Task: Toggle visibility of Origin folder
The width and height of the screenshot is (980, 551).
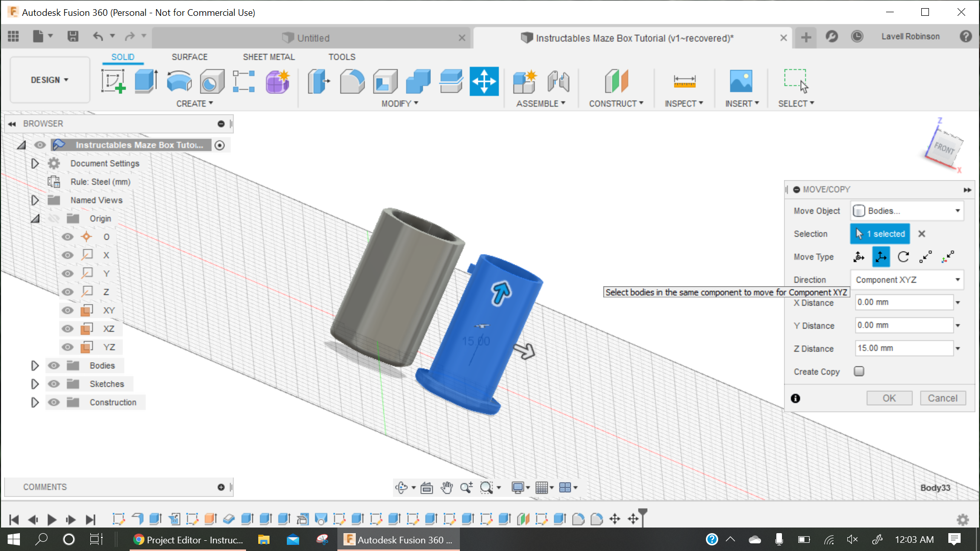Action: (54, 218)
